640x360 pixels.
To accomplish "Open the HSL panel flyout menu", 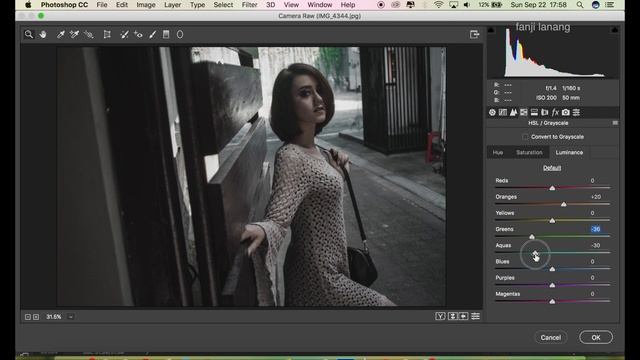I will click(615, 123).
